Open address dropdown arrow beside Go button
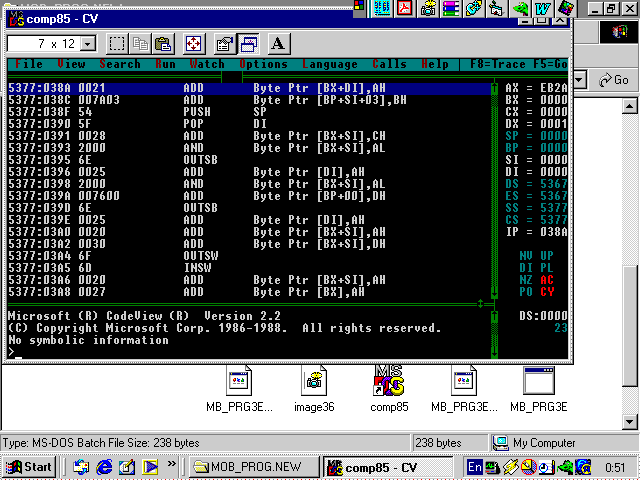Screen dimensions: 640x481 point(580,80)
